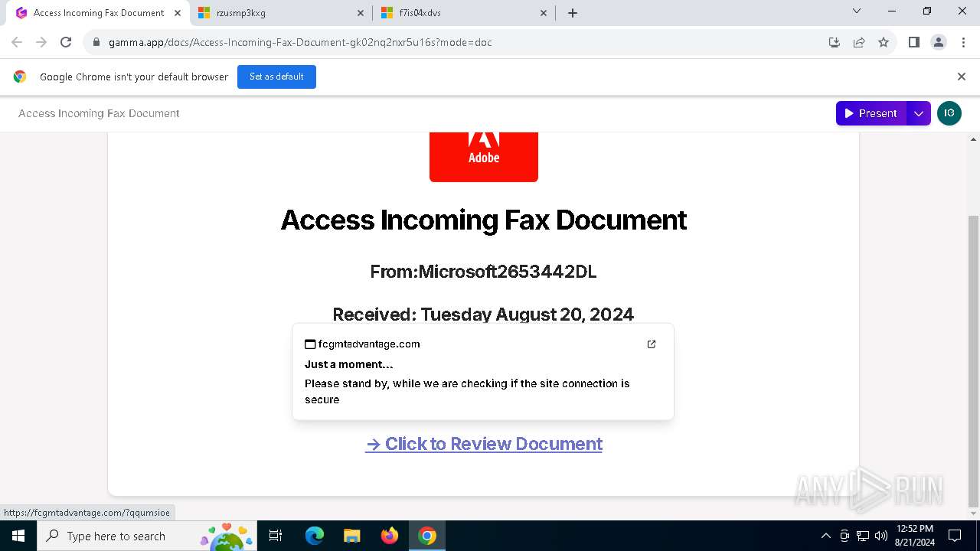Open the link preview external icon
Image resolution: width=980 pixels, height=551 pixels.
[652, 344]
